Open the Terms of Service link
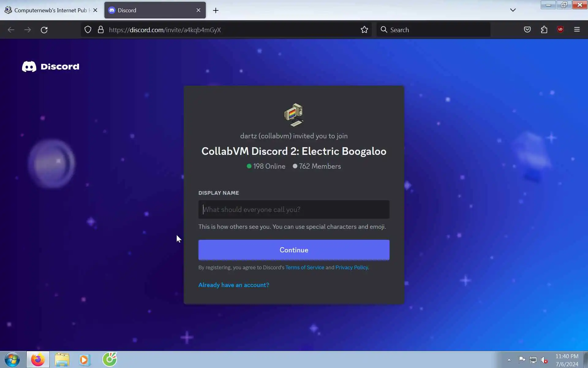This screenshot has width=588, height=368. [304, 267]
